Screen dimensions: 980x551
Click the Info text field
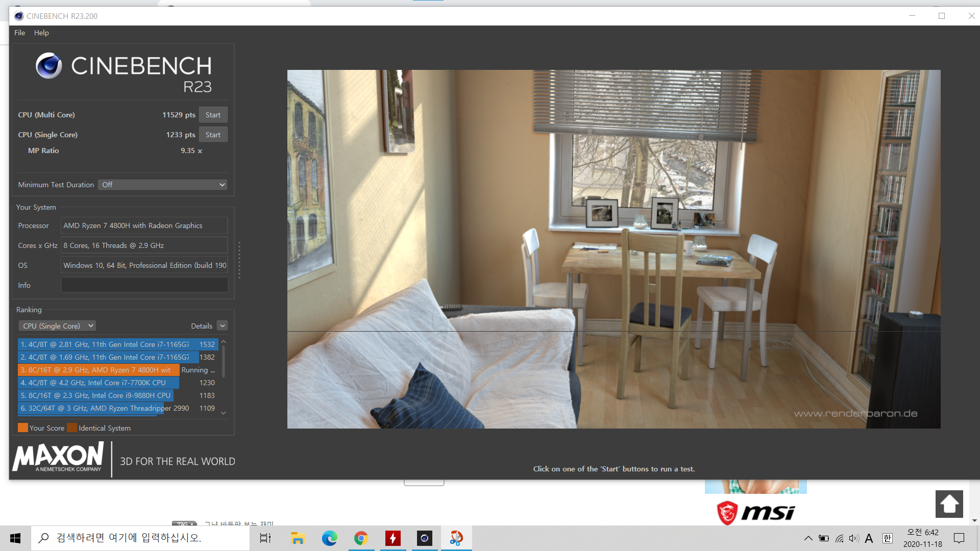click(144, 285)
